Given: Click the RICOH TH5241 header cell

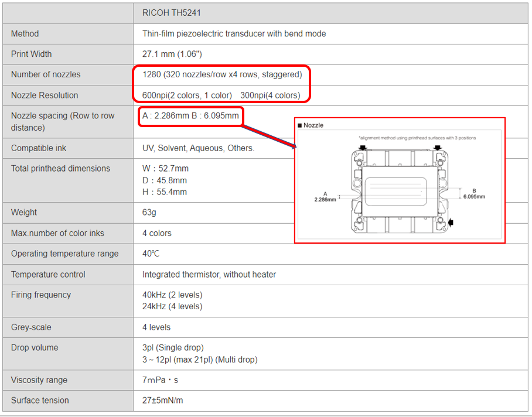Looking at the screenshot, I should [172, 12].
